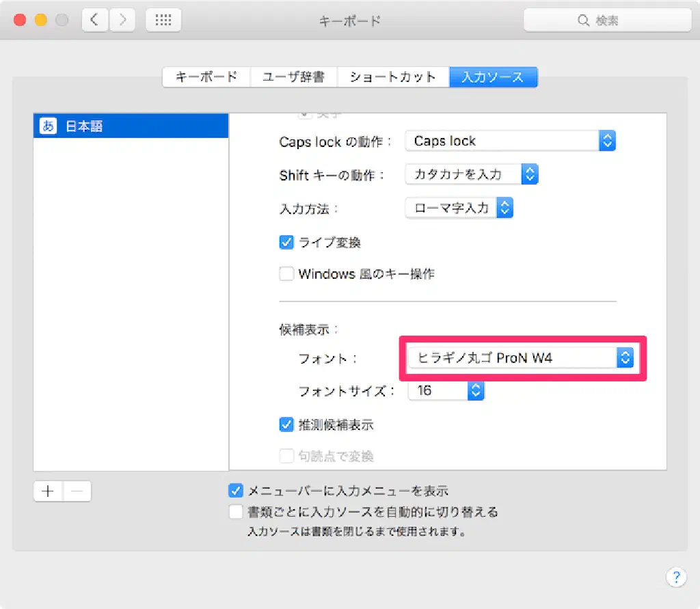Enable 書類ごとに入力ソースを自動的に切り替える
This screenshot has width=700, height=609.
pyautogui.click(x=236, y=511)
